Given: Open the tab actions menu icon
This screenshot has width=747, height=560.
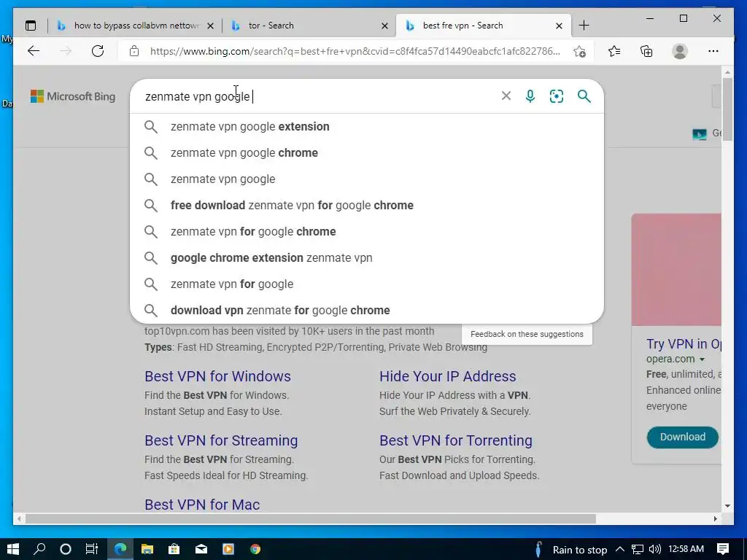Looking at the screenshot, I should (31, 26).
